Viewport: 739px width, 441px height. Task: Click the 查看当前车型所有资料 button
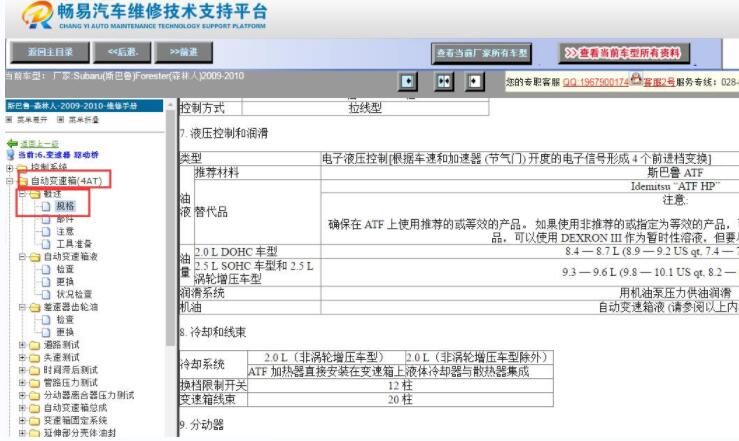624,53
